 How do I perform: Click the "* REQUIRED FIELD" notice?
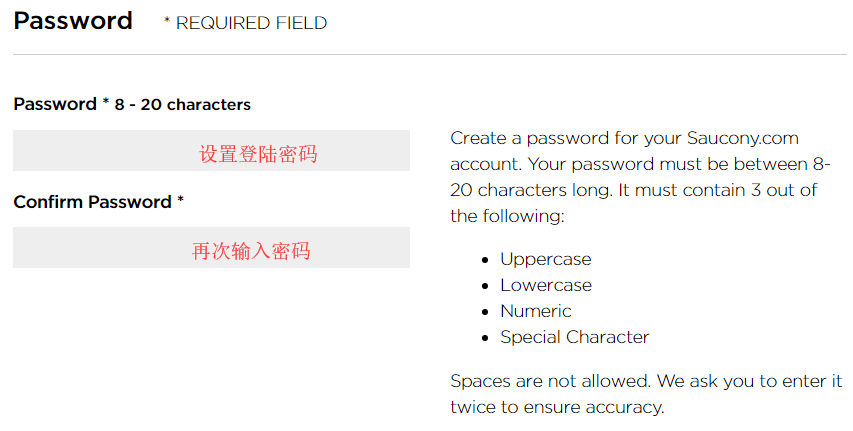(245, 23)
